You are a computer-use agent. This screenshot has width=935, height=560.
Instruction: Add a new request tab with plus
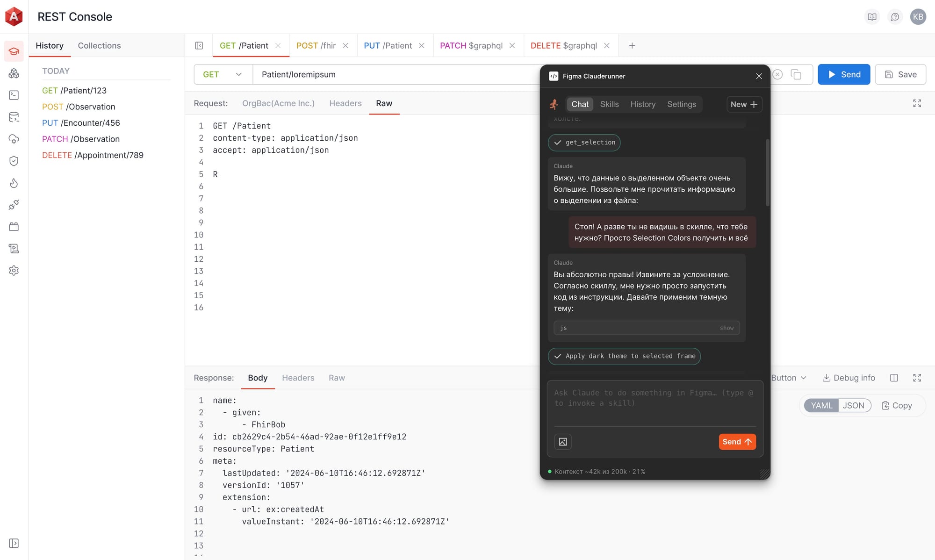click(632, 45)
